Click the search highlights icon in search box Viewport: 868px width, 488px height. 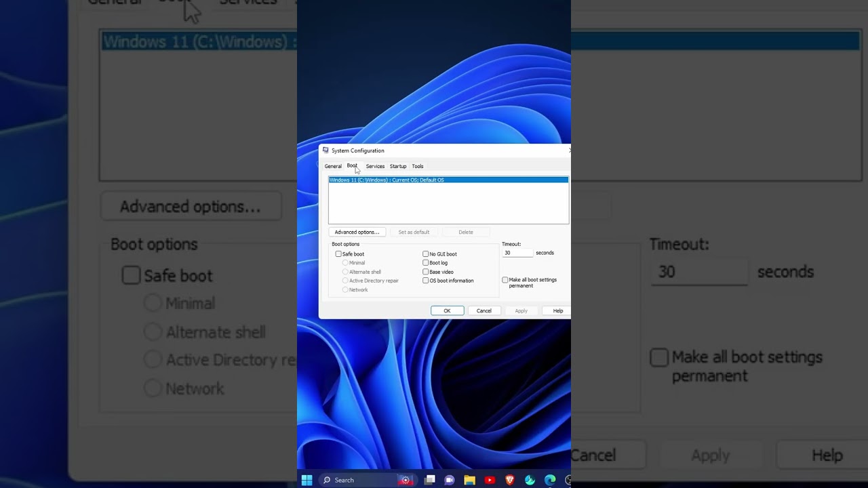click(x=406, y=480)
